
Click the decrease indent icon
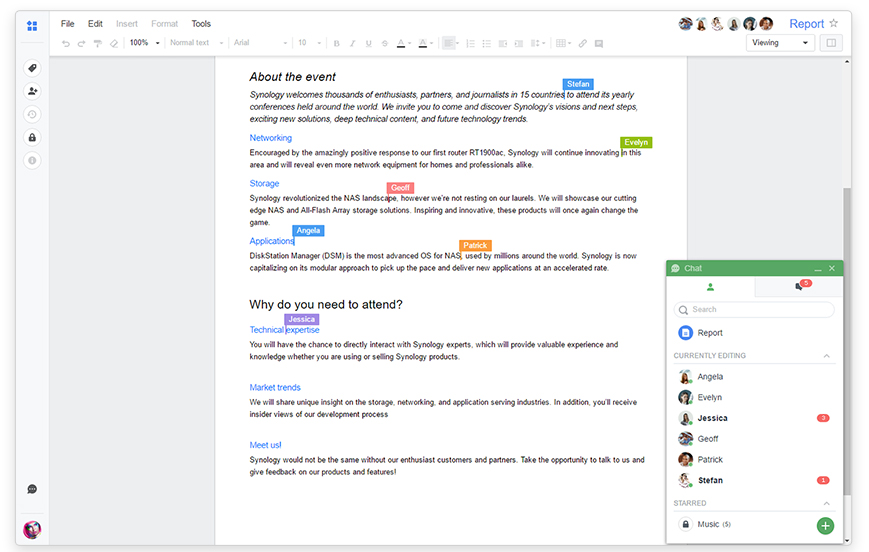pos(503,43)
